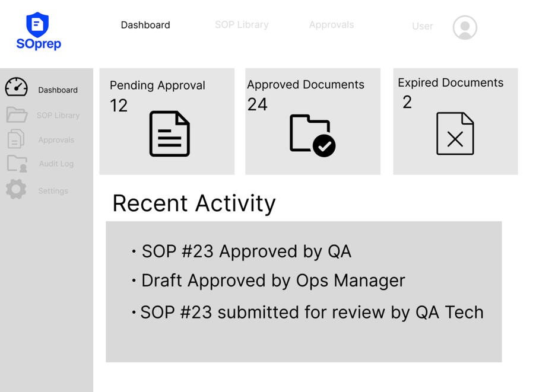Click the Expired Documents file-X icon

click(x=455, y=134)
